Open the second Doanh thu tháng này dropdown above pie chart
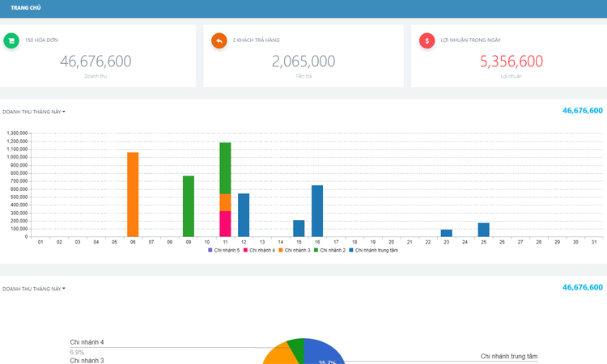The height and width of the screenshot is (364, 607). [34, 289]
